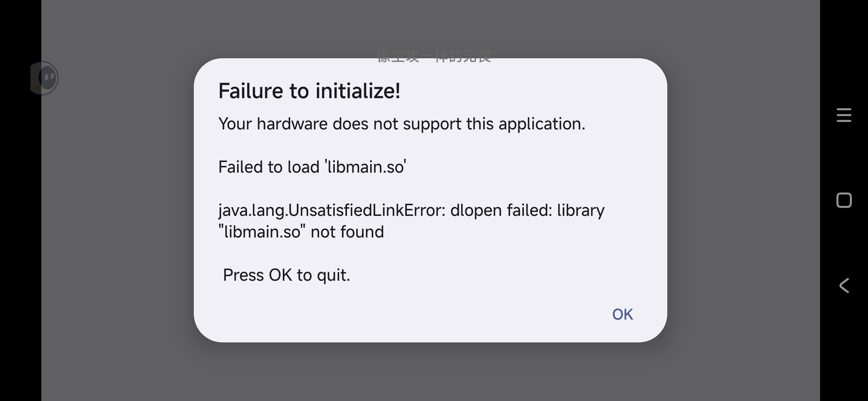The height and width of the screenshot is (401, 868).
Task: Tap the dimmed background left of dialog
Action: 118,202
